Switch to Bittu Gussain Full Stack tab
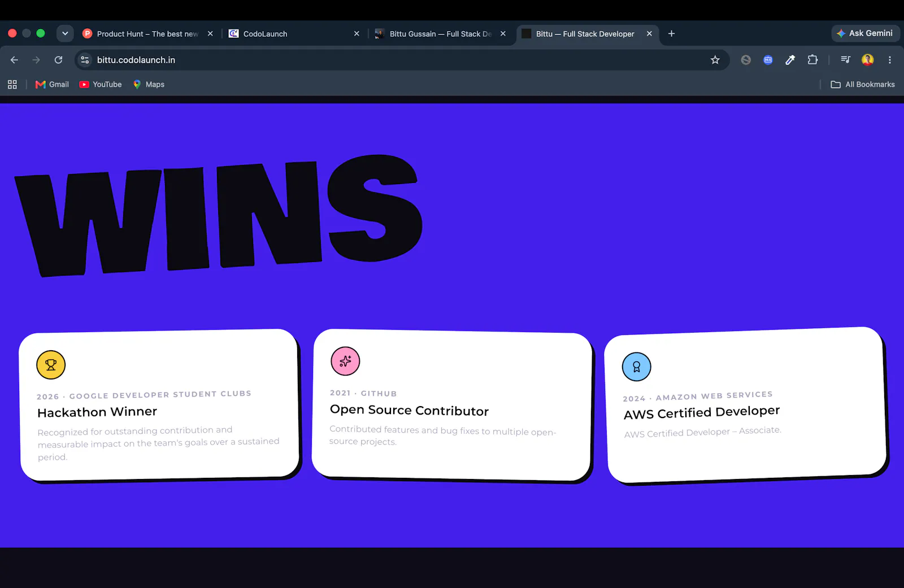 441,34
